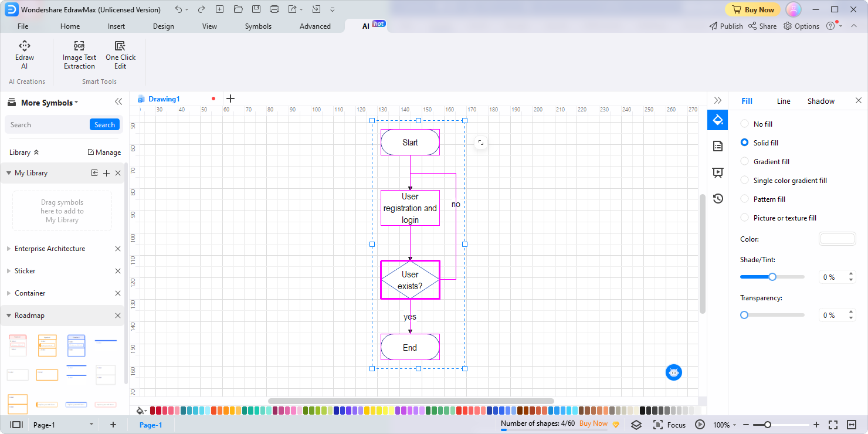This screenshot has width=868, height=434.
Task: Fit drawing to page width icon
Action: click(x=852, y=425)
